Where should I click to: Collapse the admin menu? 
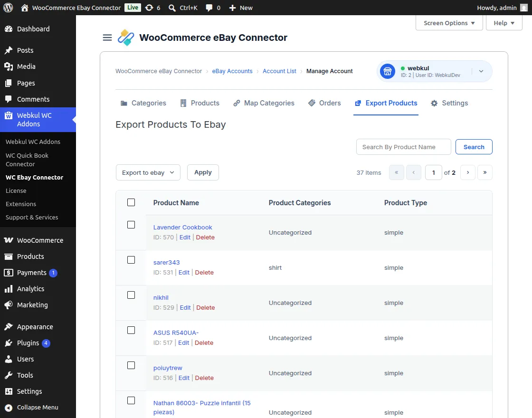[x=38, y=408]
